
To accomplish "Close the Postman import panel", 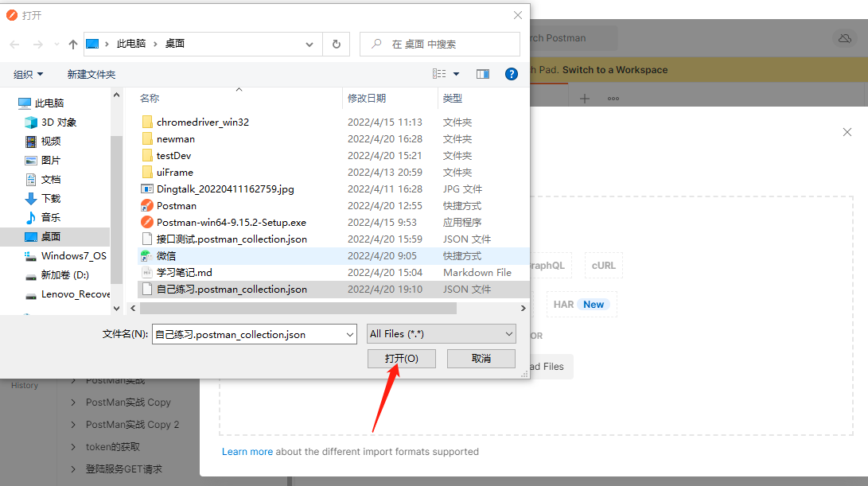I will tap(847, 132).
